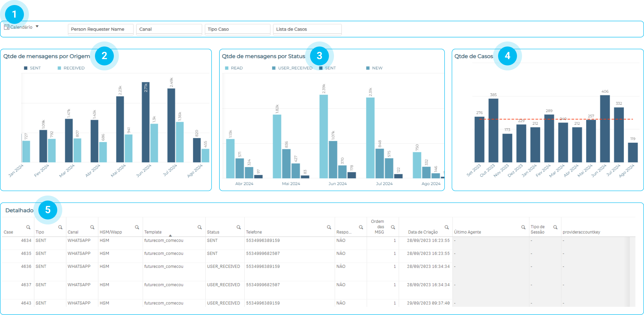Viewport: 644px width, 315px height.
Task: Click the Calendário calendar icon
Action: tap(6, 27)
